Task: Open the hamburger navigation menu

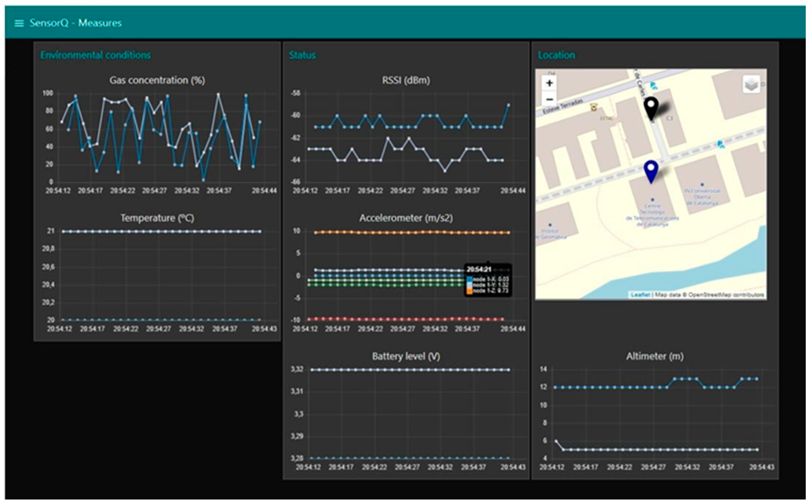Action: [19, 23]
